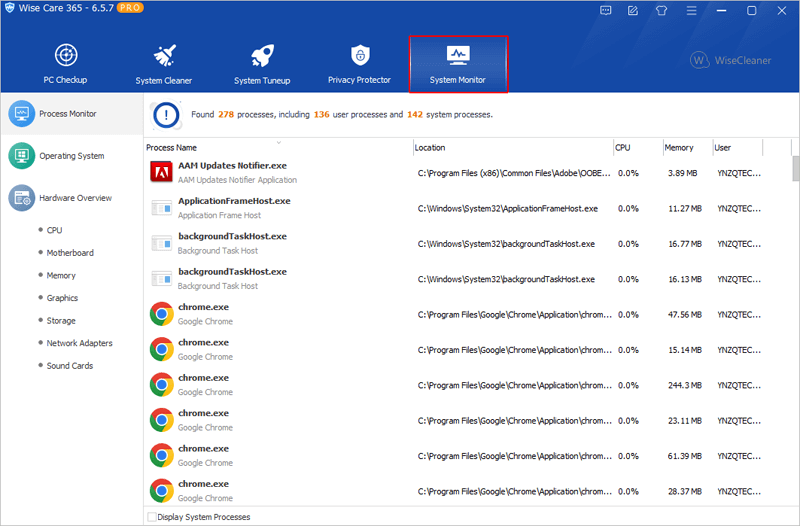Select Network Adapters hardware item

coord(79,343)
